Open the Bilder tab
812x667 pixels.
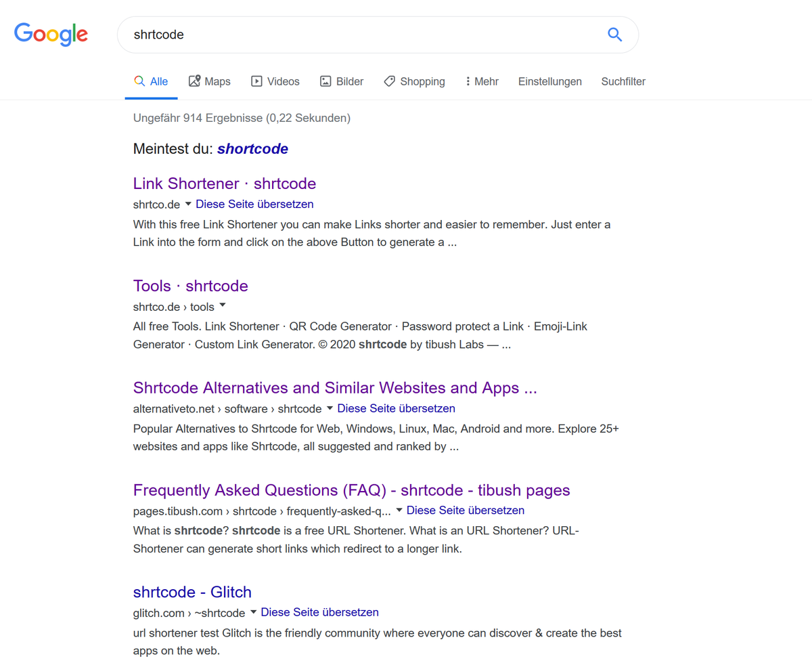click(x=342, y=81)
